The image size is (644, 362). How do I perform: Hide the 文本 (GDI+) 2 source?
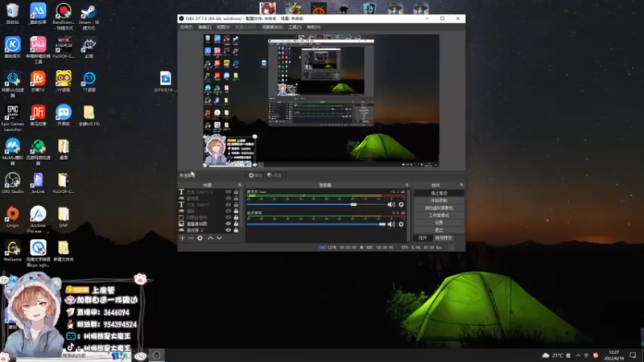(229, 191)
